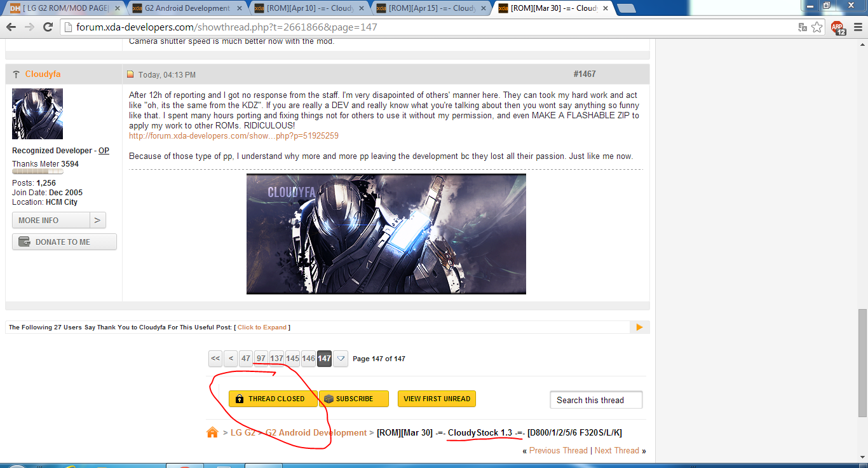Open a new browser tab
This screenshot has width=868, height=468.
click(x=627, y=8)
